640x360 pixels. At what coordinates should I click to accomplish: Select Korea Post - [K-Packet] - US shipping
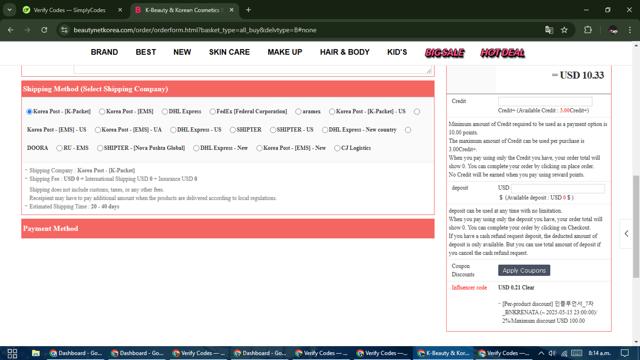(x=332, y=111)
